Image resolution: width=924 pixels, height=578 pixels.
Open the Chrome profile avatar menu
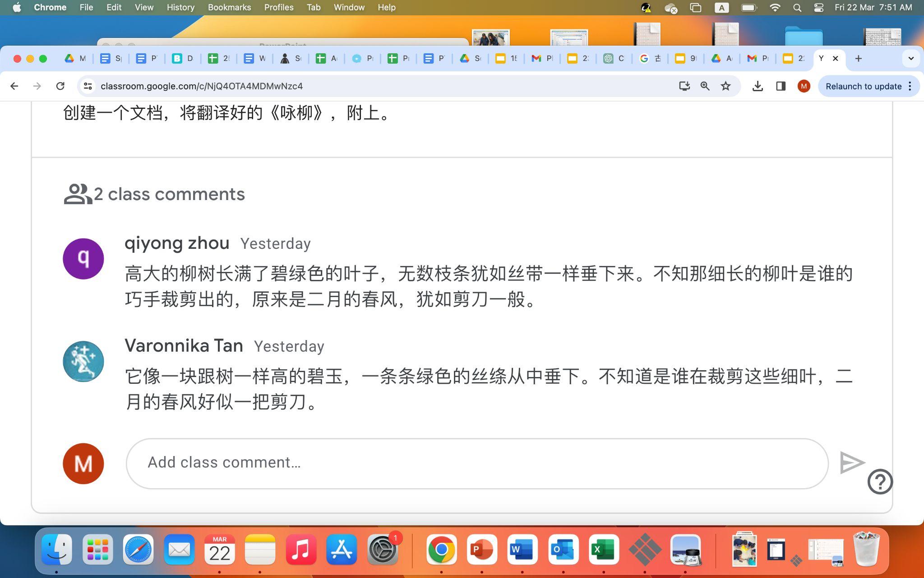pos(804,86)
